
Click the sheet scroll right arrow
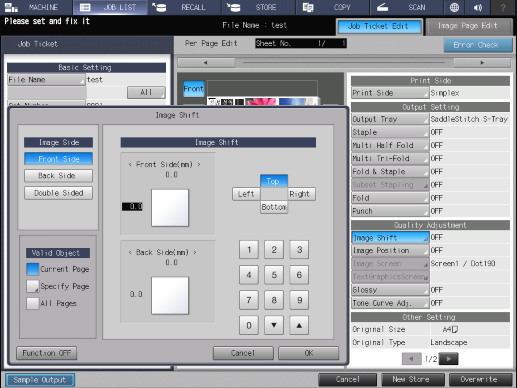point(482,63)
